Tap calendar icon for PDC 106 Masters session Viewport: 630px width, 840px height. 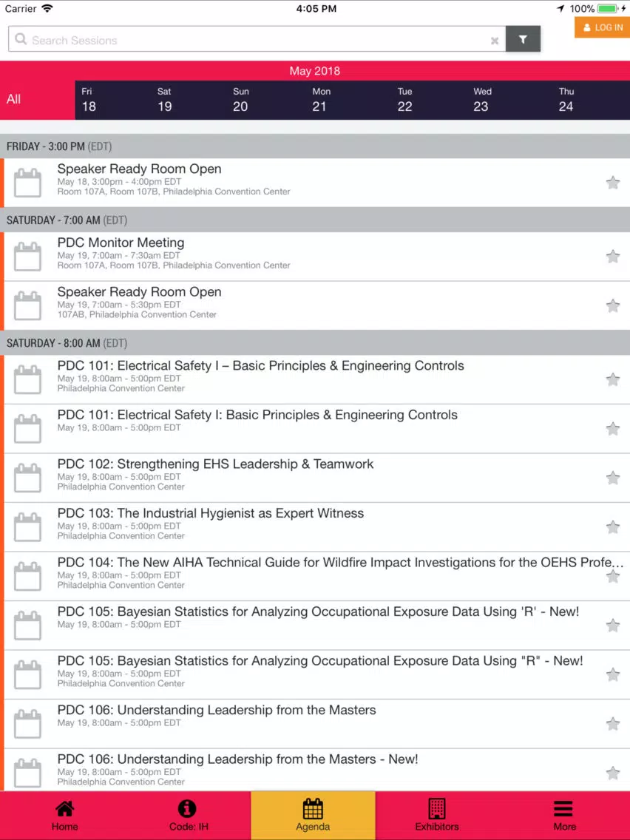(x=27, y=724)
